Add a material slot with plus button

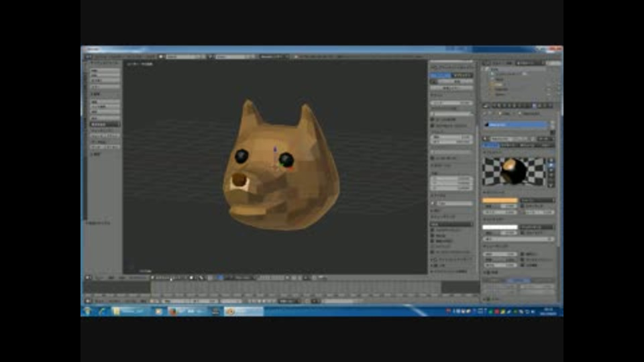(x=552, y=122)
